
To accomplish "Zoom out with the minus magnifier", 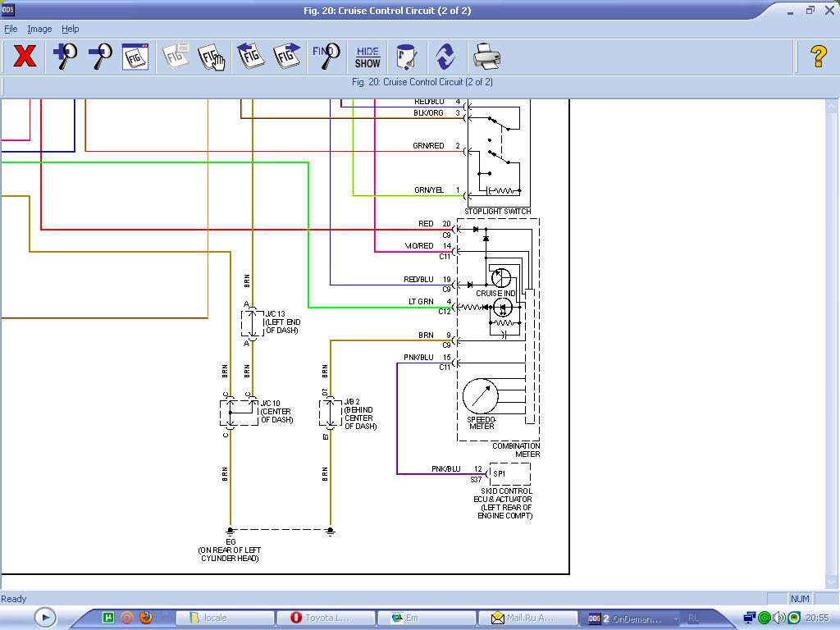I will pos(100,57).
